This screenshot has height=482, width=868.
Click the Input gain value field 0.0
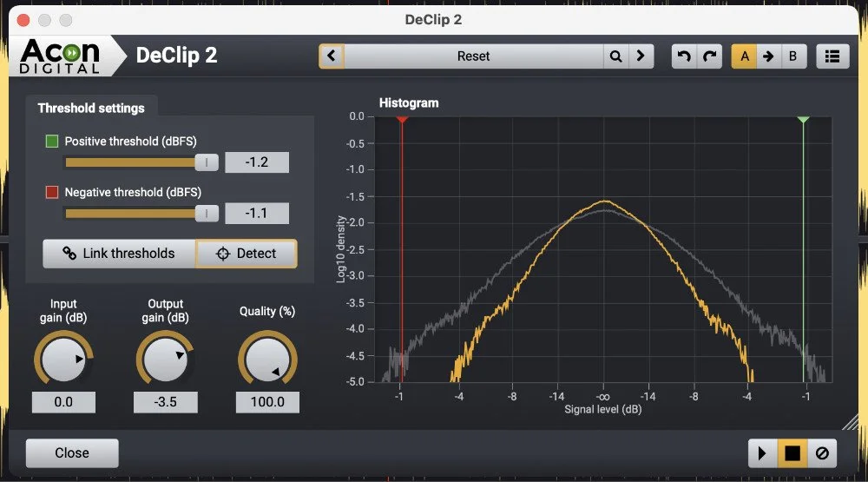(x=63, y=402)
